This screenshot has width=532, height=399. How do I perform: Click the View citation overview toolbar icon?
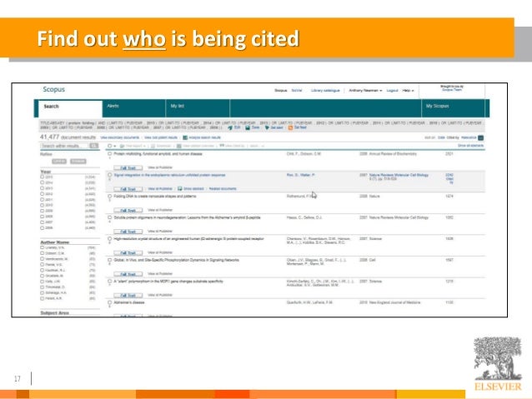point(179,146)
